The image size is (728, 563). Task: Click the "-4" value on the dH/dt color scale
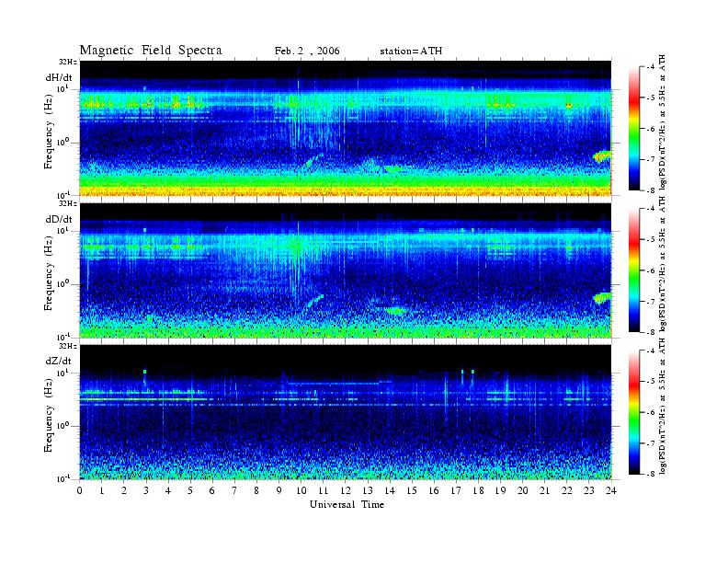pos(651,67)
